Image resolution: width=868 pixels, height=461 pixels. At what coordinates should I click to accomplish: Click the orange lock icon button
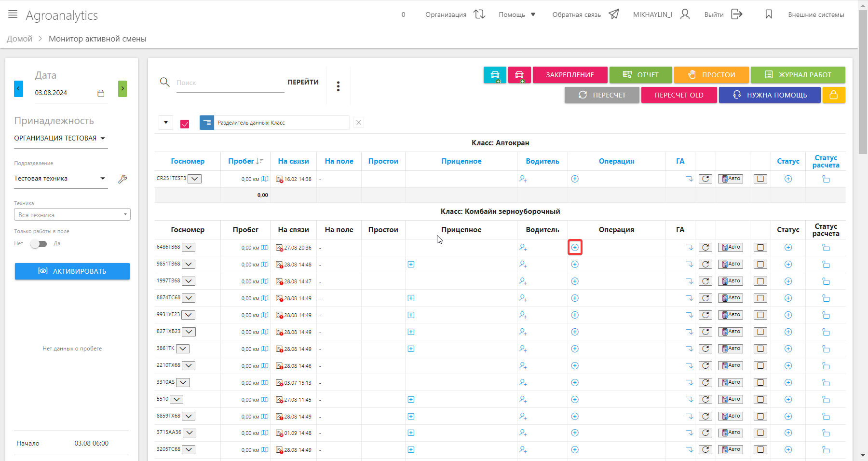833,95
